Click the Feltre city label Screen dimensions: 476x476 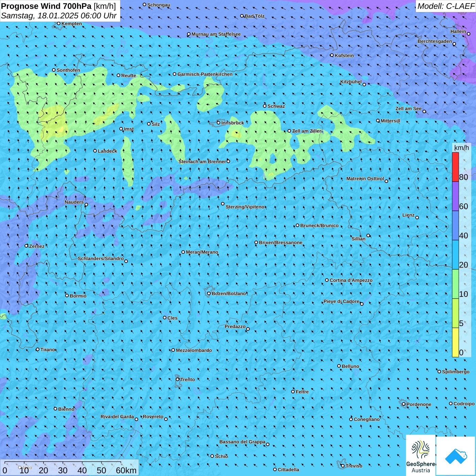tap(302, 392)
